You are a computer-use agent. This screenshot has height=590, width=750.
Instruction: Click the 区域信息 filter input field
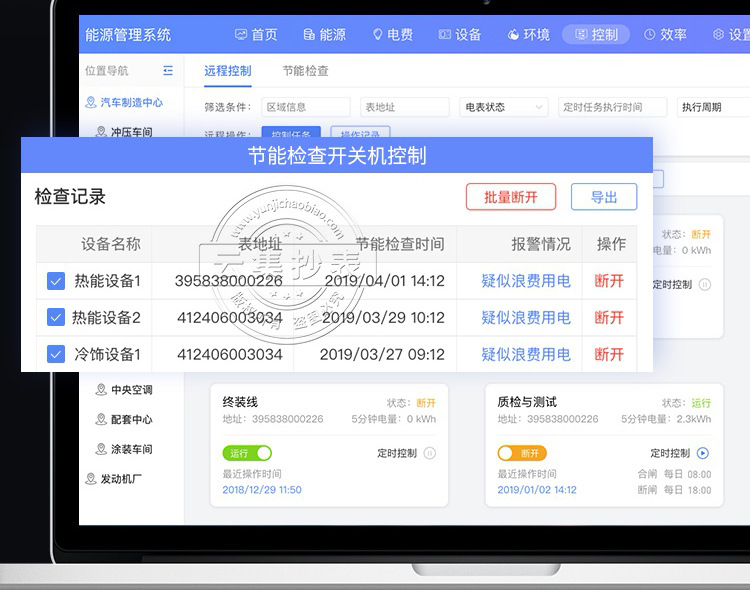click(305, 107)
